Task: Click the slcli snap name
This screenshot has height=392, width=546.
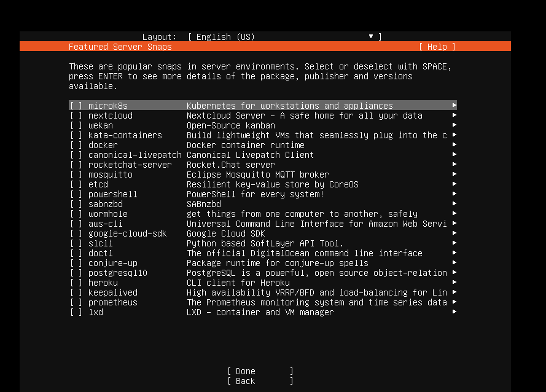Action: [x=100, y=243]
